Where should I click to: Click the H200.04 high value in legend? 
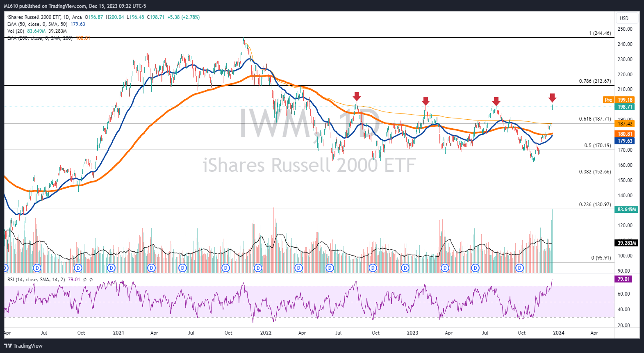[x=115, y=17]
